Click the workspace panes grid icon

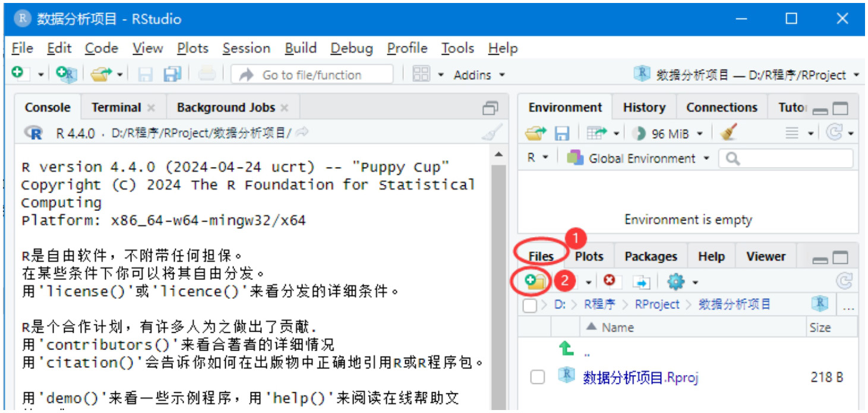[421, 74]
